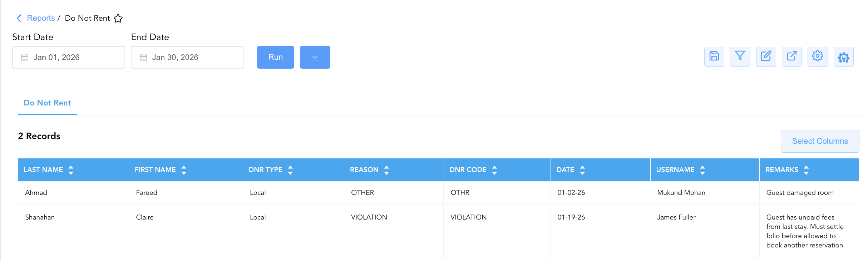Open End Date calendar icon
This screenshot has width=868, height=261.
coord(143,58)
